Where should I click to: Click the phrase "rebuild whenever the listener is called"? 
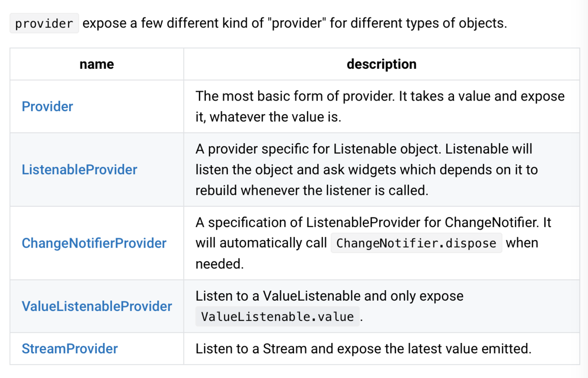(312, 190)
